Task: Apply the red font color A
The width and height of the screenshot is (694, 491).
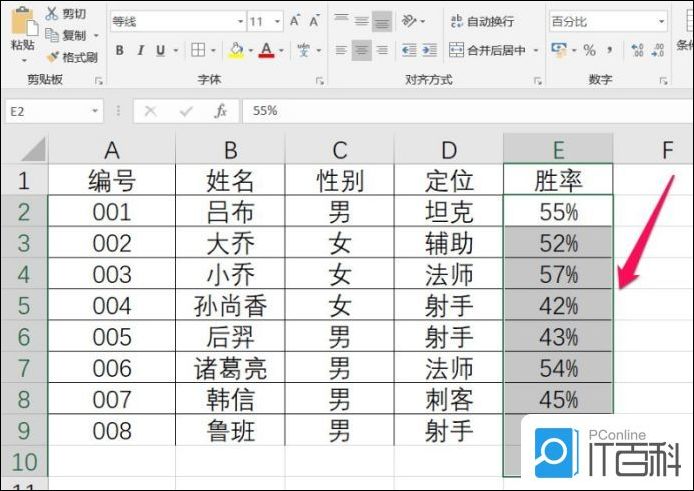Action: point(266,50)
